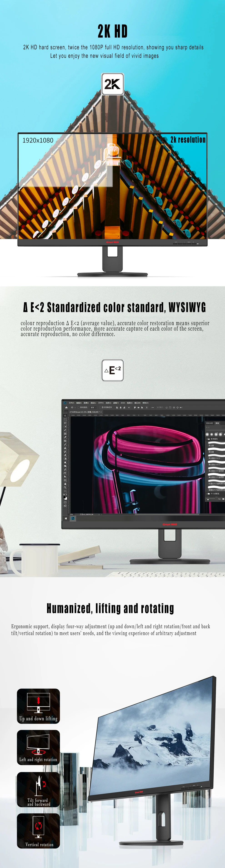The image size is (225, 868).
Task: Select the Hand tool
Action: click(x=65, y=484)
